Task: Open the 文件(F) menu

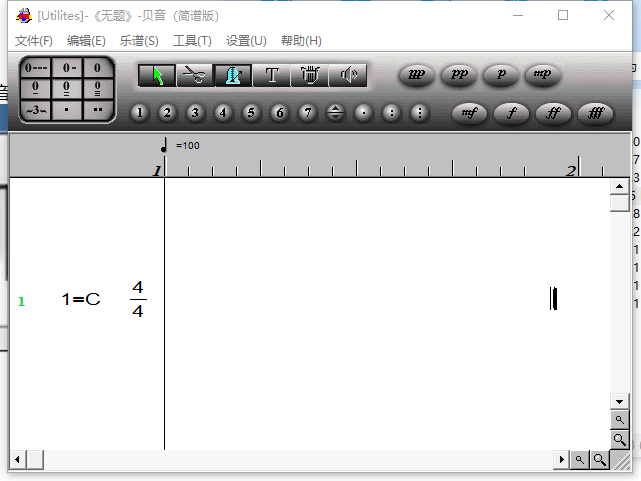Action: [x=34, y=41]
